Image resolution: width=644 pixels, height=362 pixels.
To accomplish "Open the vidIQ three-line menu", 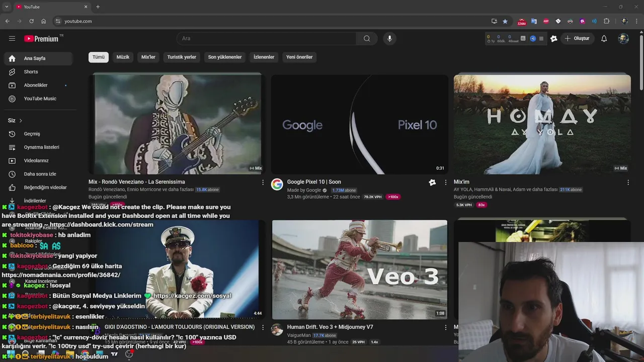I will (541, 38).
